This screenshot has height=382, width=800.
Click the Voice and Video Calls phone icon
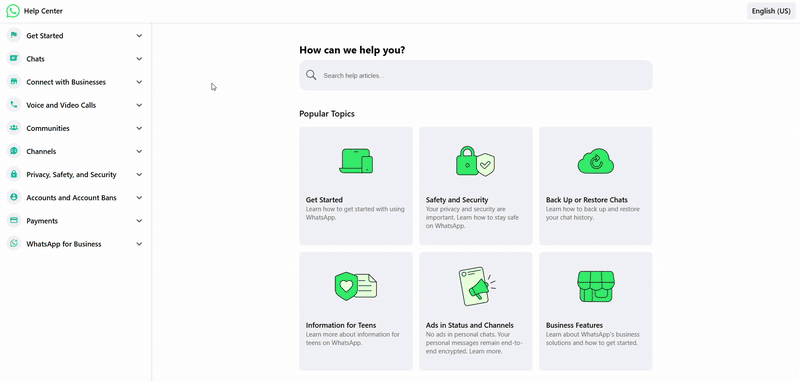point(14,105)
